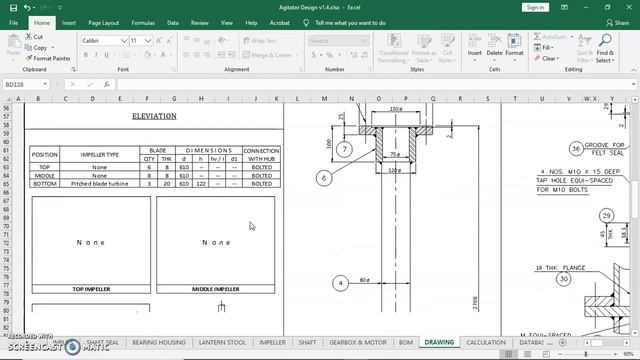Screen dimensions: 640x360
Task: Click the Share button
Action: click(x=618, y=23)
